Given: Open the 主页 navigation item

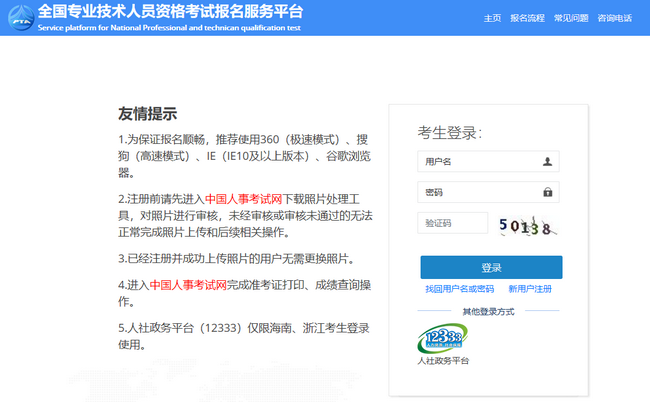Looking at the screenshot, I should point(492,18).
